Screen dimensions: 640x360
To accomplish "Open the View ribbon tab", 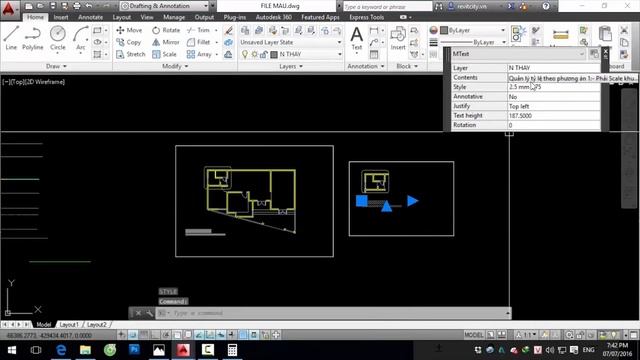I will 147,17.
